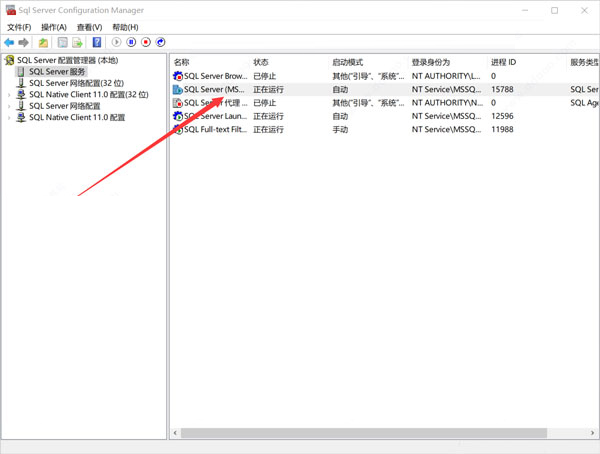Toggle the console tree pane icon
The width and height of the screenshot is (600, 454).
click(62, 42)
